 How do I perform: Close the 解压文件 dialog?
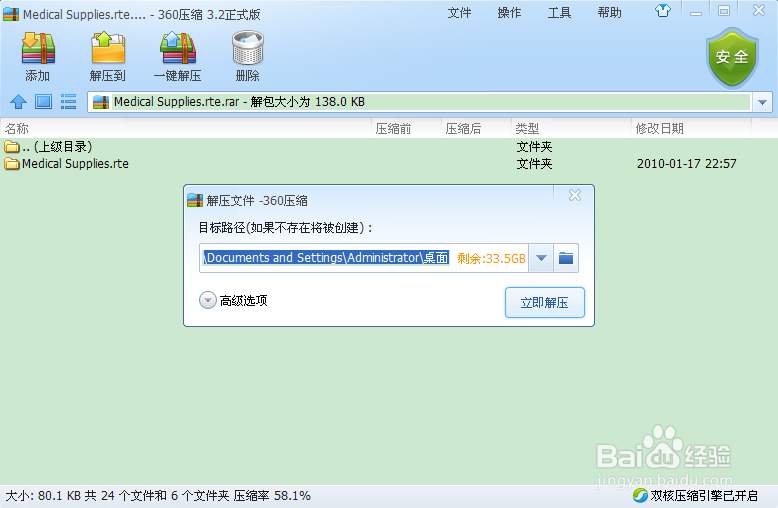575,195
